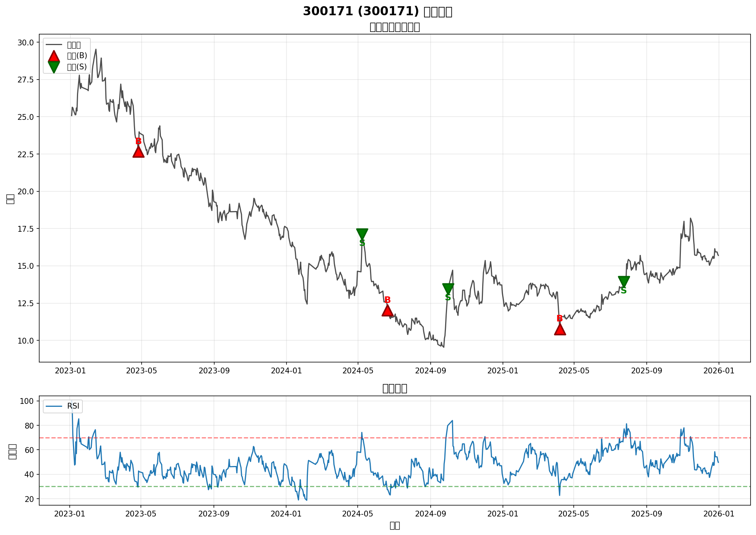Click the blue RSI line sample in the legend
The height and width of the screenshot is (535, 756).
click(54, 406)
